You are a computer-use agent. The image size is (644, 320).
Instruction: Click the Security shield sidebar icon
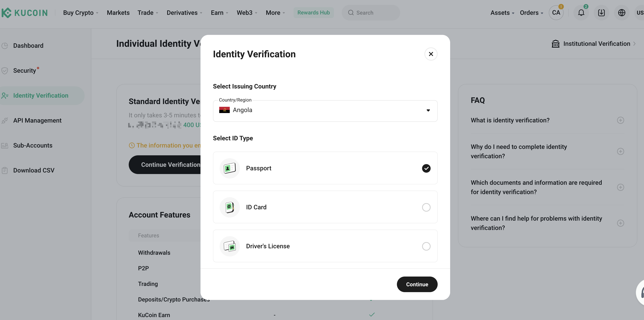[x=5, y=71]
